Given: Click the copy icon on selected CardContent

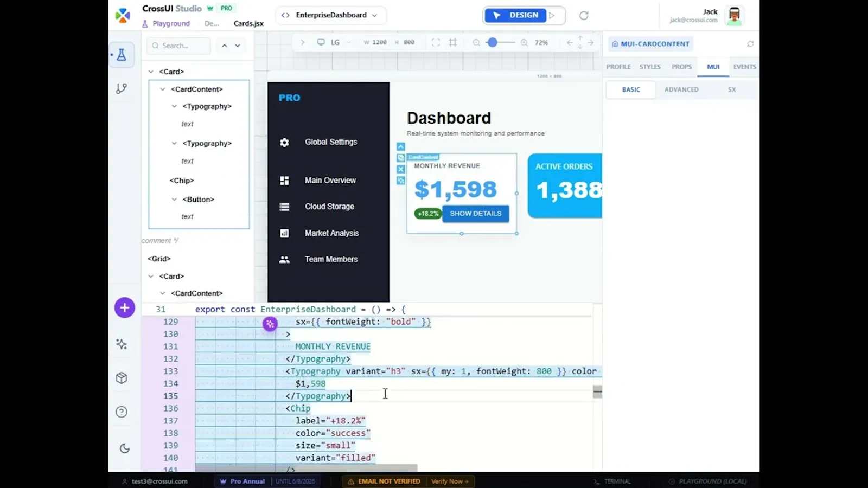Looking at the screenshot, I should [401, 158].
